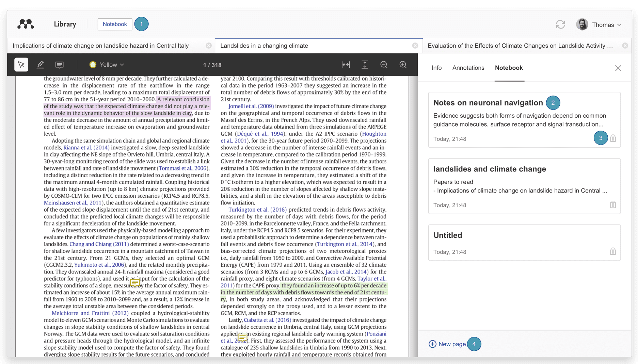Activate the highlighter pen tool

pos(41,65)
